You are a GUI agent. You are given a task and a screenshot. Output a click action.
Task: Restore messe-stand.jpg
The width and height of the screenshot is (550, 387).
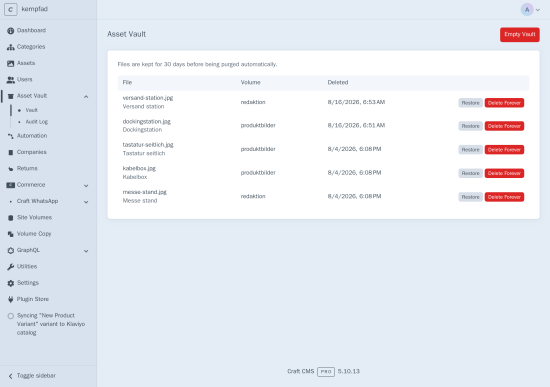[x=470, y=197]
